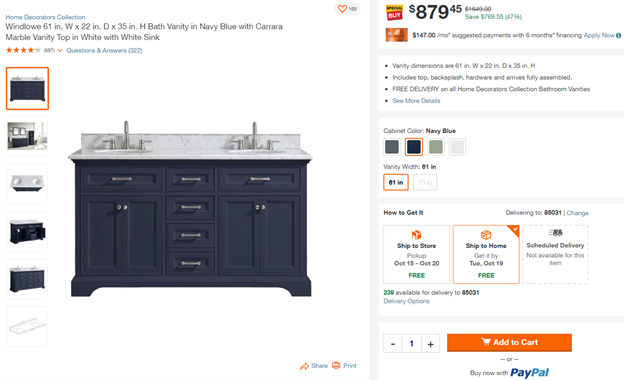Click the financing info icon beside Apply Now
Image resolution: width=624 pixels, height=380 pixels.
pos(618,35)
